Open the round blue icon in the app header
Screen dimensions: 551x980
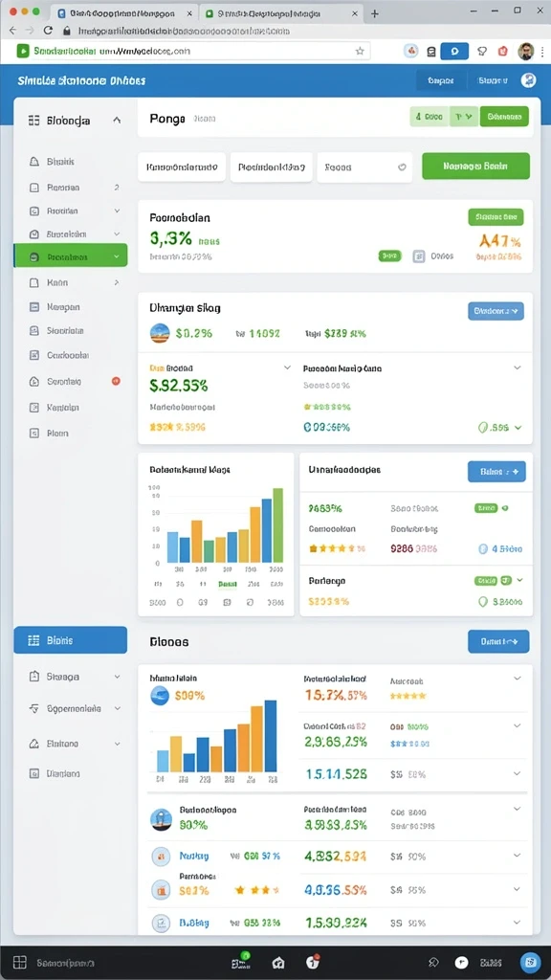coord(528,80)
